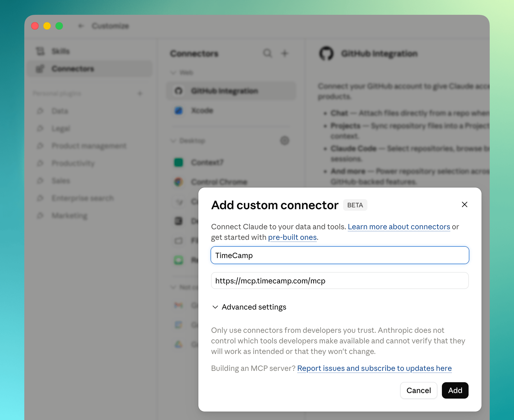Open the Productivity plugin
The width and height of the screenshot is (514, 420).
click(90, 163)
